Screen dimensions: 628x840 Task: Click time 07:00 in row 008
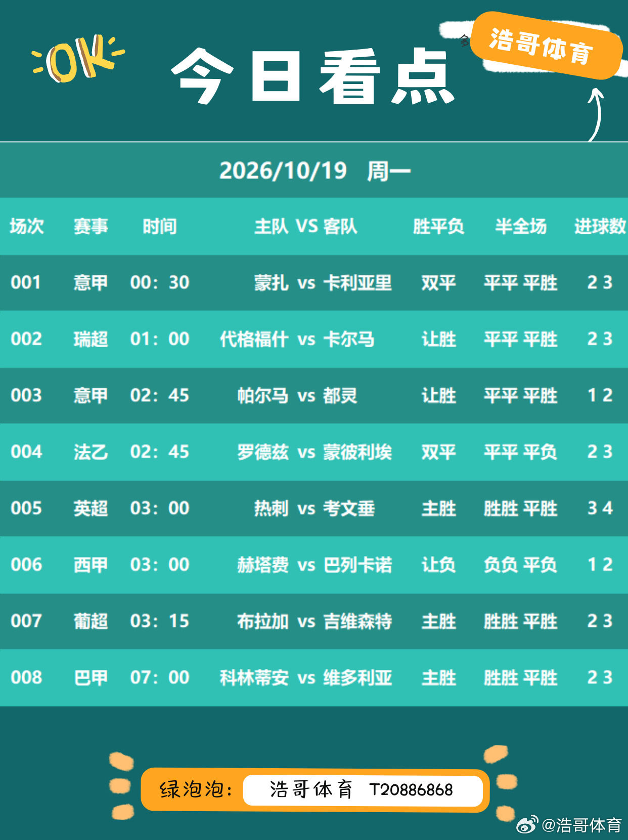coord(160,677)
